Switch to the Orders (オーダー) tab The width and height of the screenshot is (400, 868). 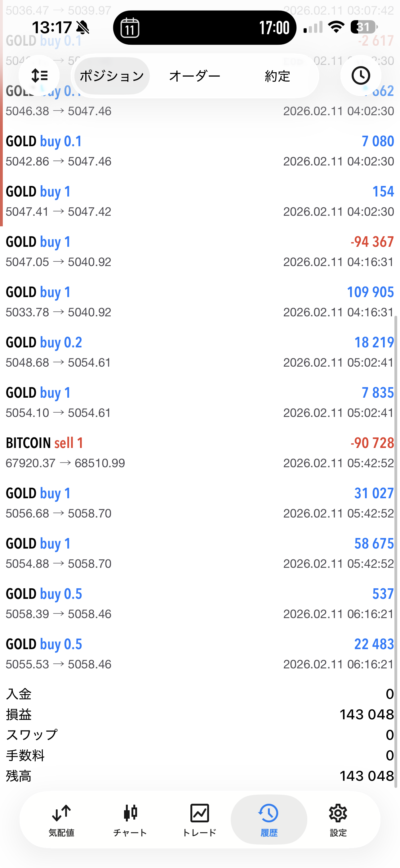tap(195, 76)
